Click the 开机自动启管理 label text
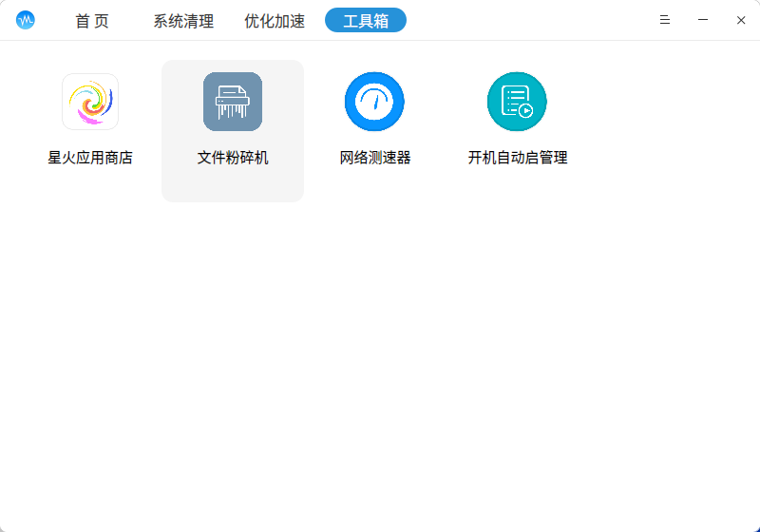This screenshot has height=532, width=760. [518, 158]
